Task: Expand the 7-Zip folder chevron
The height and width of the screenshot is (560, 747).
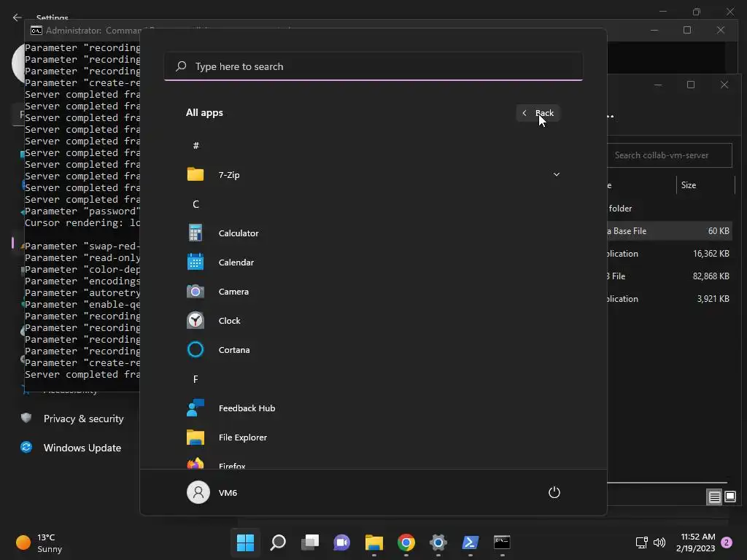Action: click(556, 175)
